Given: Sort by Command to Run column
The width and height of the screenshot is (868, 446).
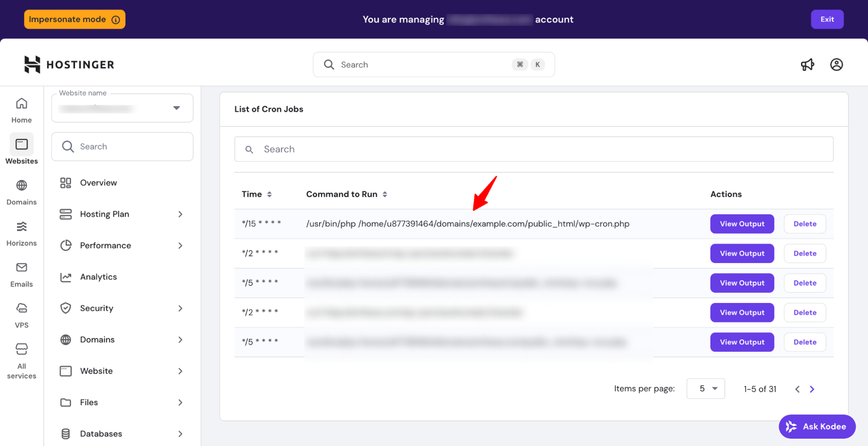Looking at the screenshot, I should [385, 194].
